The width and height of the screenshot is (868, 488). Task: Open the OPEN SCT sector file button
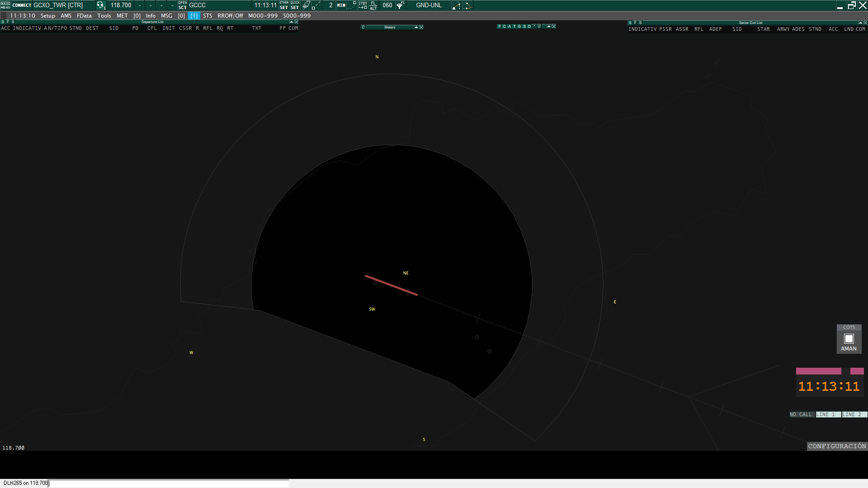[182, 5]
